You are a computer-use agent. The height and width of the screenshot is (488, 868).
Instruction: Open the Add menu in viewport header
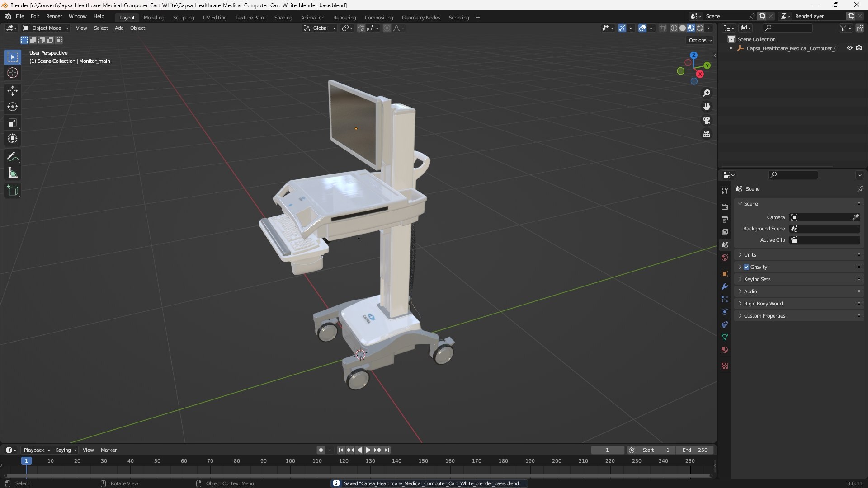click(119, 28)
